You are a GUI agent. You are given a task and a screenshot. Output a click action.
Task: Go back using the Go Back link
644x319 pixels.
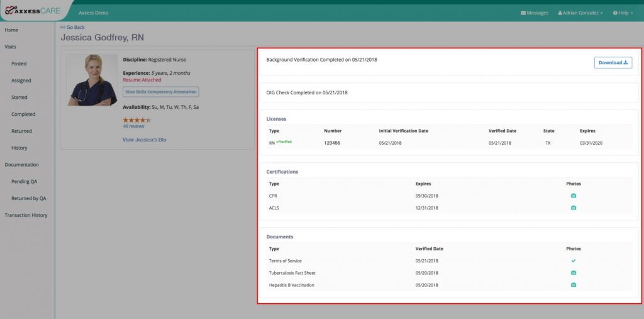[72, 27]
